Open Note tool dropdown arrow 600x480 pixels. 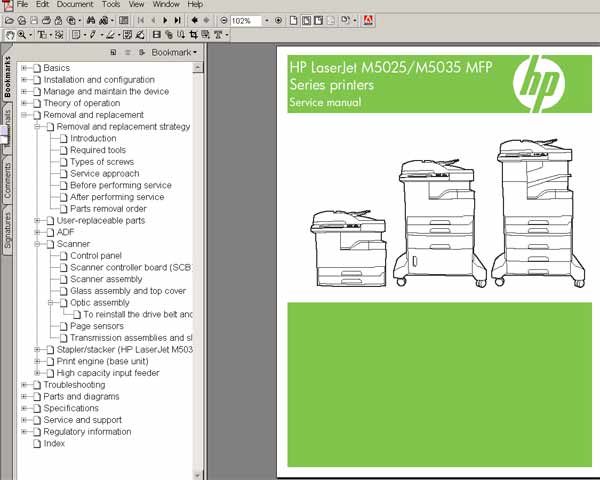click(x=85, y=35)
